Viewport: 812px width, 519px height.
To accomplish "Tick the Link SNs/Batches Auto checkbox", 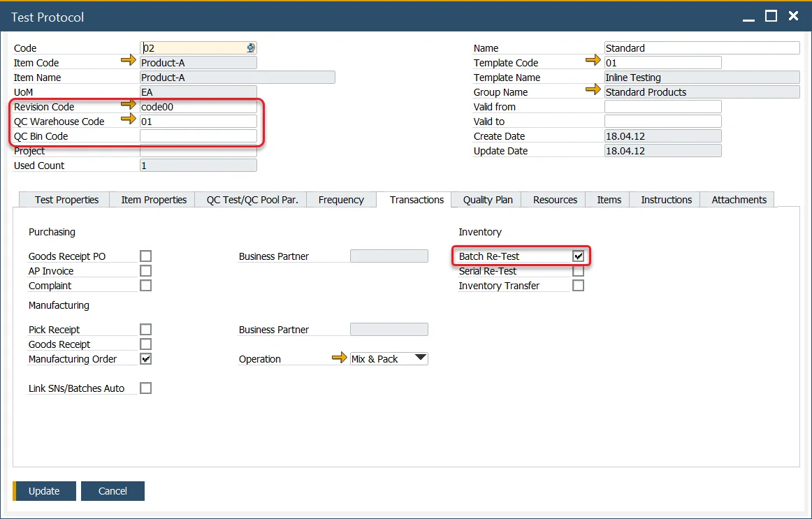I will click(145, 388).
